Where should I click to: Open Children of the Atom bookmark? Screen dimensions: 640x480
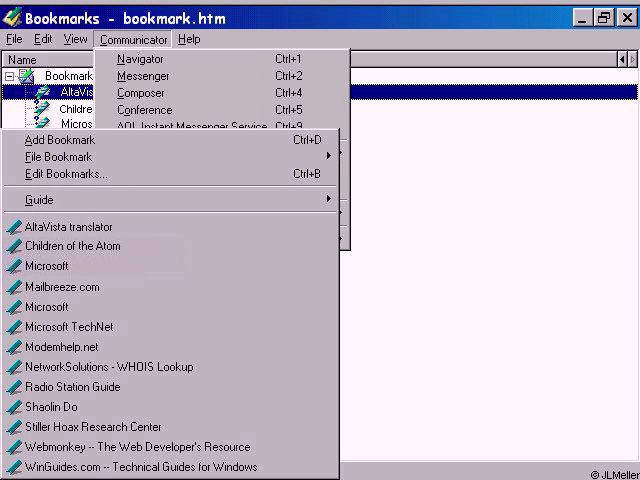pyautogui.click(x=73, y=246)
